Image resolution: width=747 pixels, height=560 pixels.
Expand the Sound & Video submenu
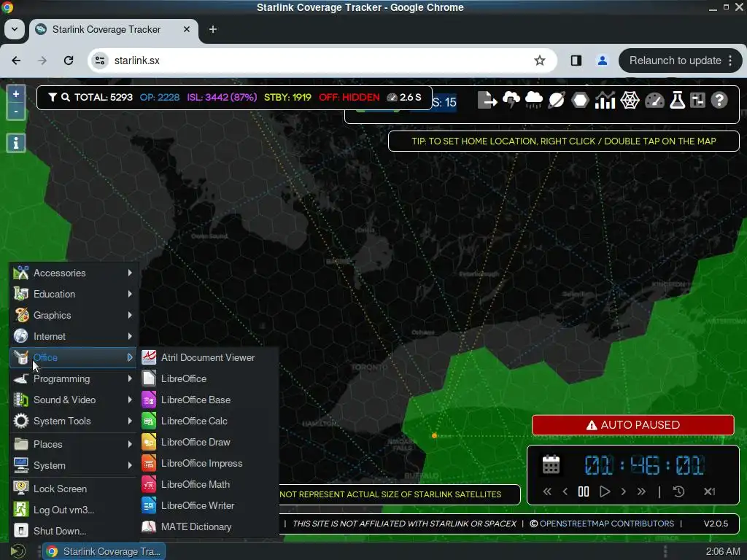tap(74, 400)
